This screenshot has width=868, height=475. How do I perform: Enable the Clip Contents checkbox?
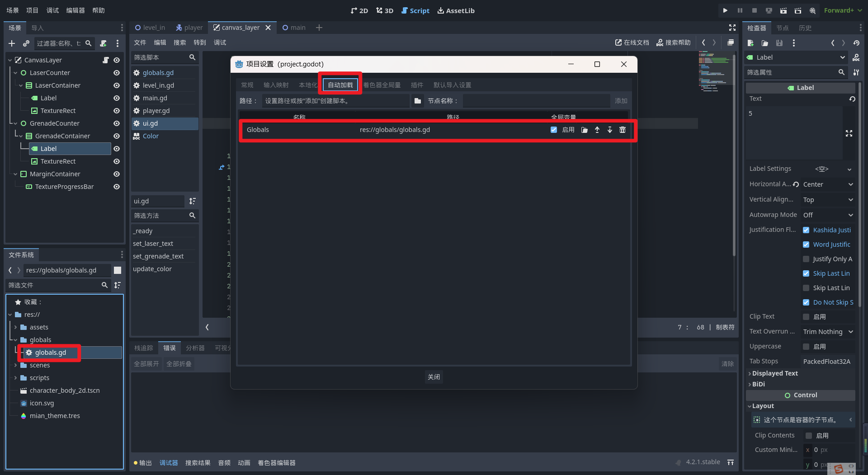(809, 436)
